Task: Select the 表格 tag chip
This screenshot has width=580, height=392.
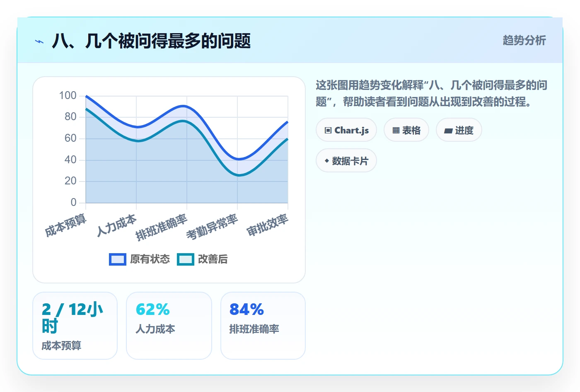Action: [406, 130]
